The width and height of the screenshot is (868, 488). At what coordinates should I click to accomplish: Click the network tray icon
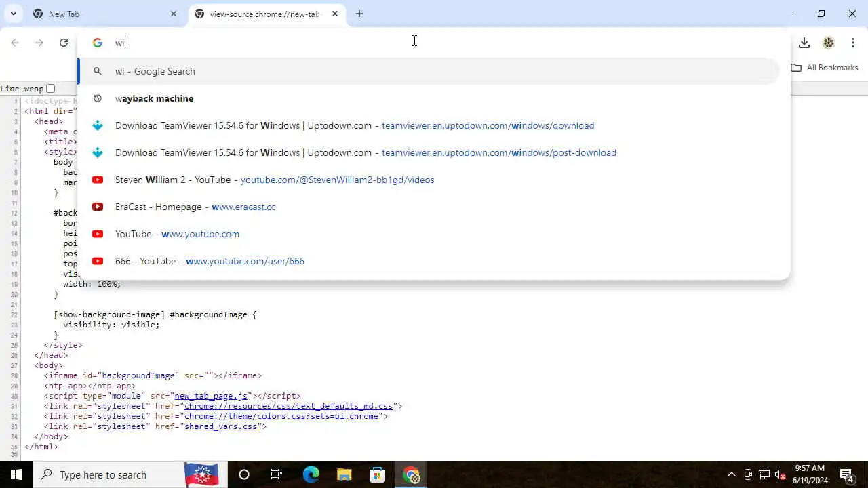pyautogui.click(x=764, y=474)
